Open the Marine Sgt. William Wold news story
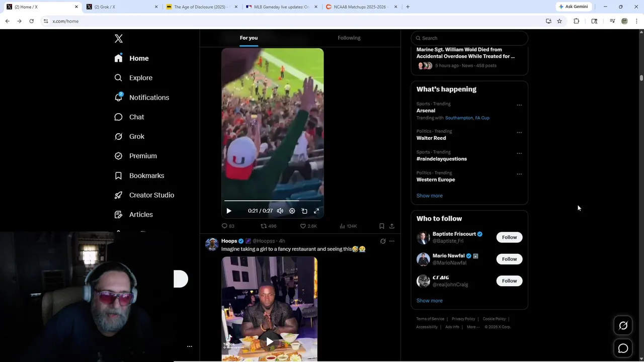 [x=466, y=53]
